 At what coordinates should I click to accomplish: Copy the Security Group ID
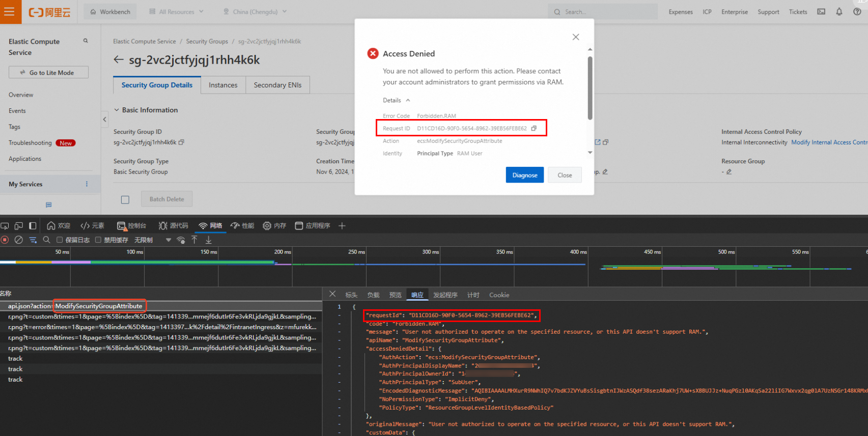(x=182, y=142)
